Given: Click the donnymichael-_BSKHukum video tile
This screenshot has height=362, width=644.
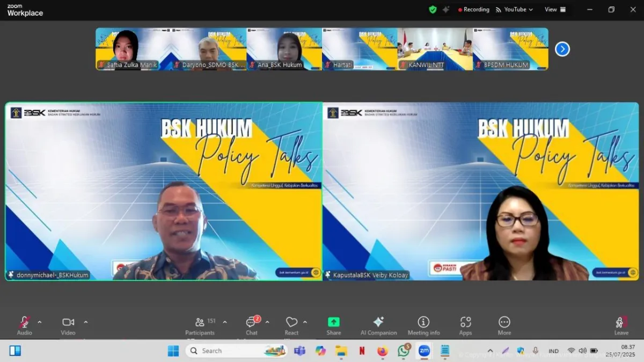Looking at the screenshot, I should pos(164,191).
